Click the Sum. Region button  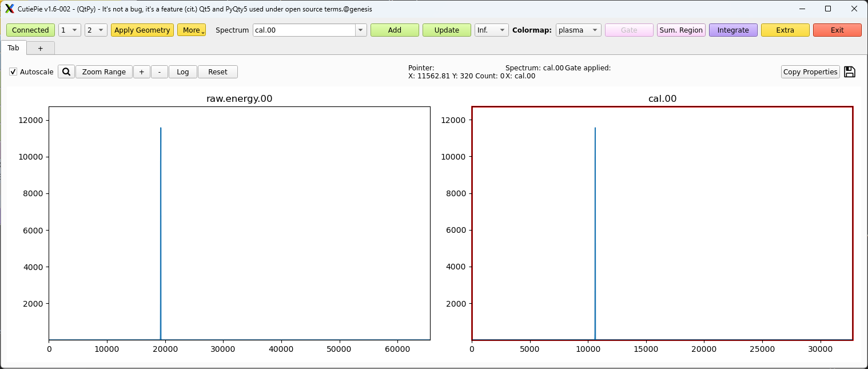tap(681, 30)
